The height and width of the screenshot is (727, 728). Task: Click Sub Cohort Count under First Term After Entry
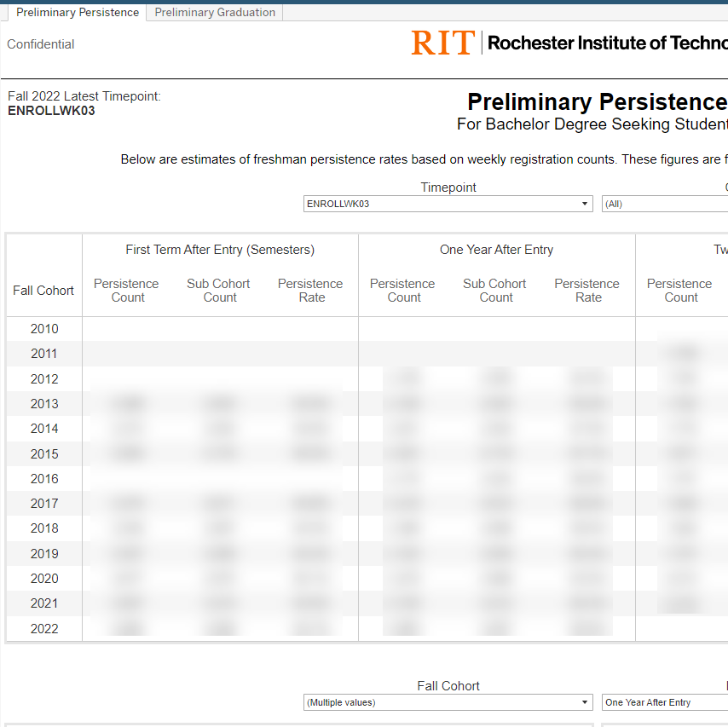click(218, 291)
